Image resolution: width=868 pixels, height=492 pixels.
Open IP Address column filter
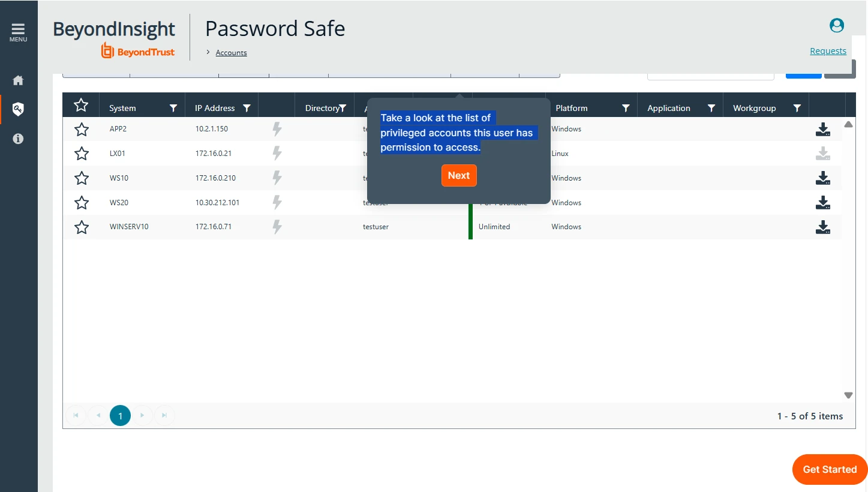(x=247, y=109)
